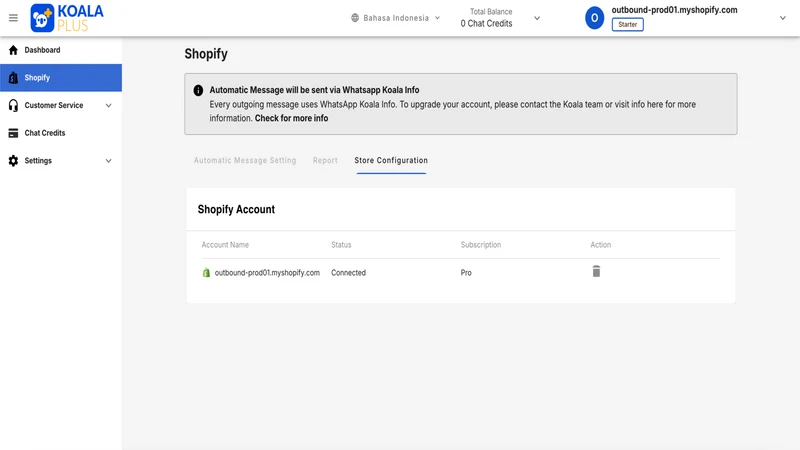Click the Subscription column header

click(x=481, y=245)
